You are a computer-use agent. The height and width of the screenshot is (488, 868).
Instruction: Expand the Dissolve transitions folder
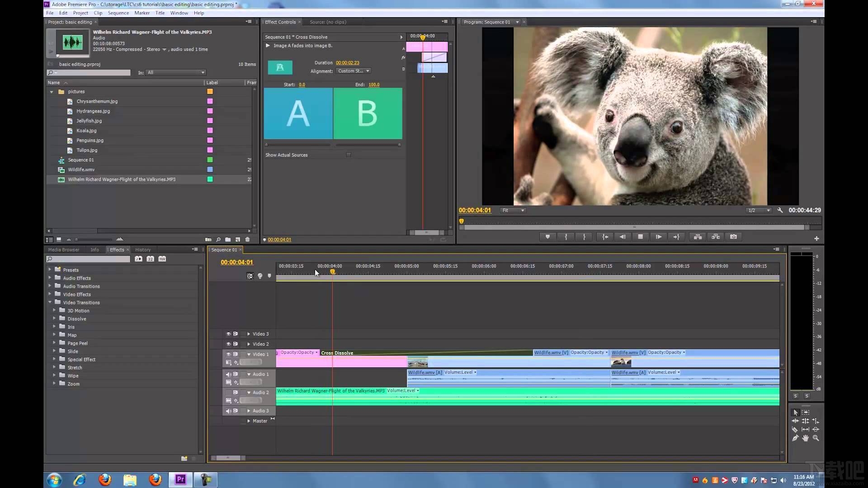click(x=55, y=319)
